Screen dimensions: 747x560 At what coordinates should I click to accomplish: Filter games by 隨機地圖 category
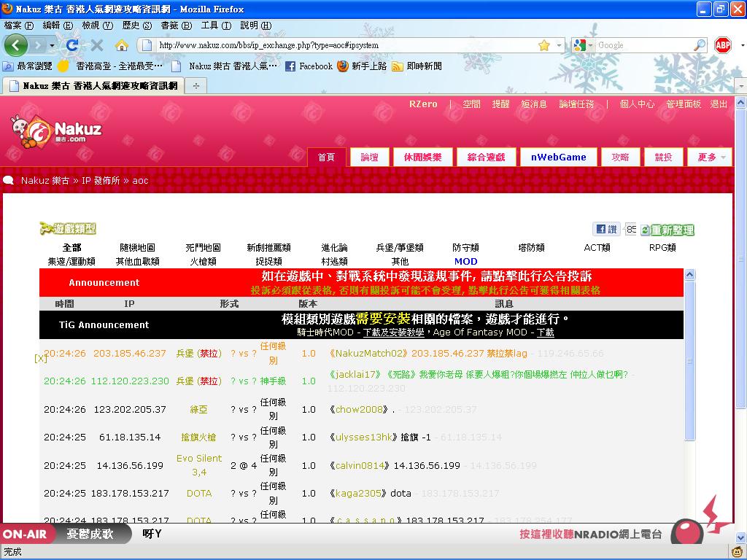click(x=137, y=248)
